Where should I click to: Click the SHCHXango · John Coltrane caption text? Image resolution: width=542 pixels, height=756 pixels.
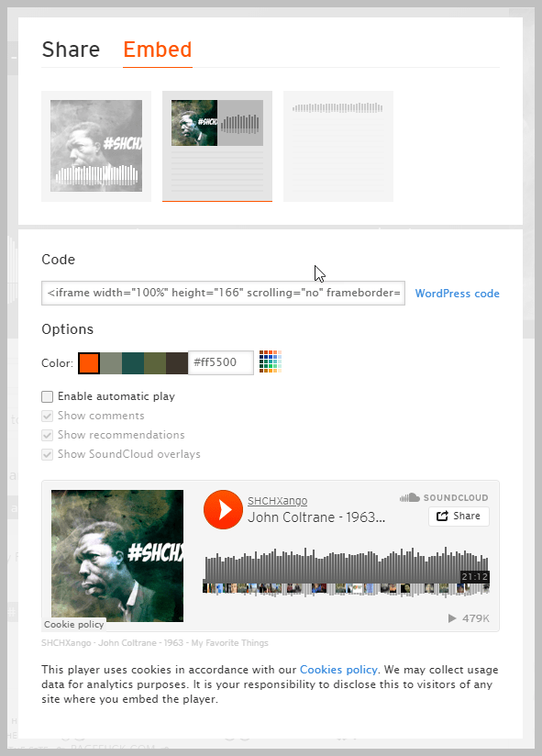pos(155,643)
